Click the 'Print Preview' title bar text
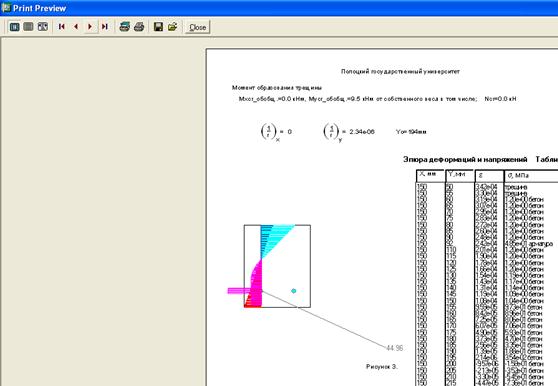Image resolution: width=558 pixels, height=386 pixels. (x=40, y=8)
